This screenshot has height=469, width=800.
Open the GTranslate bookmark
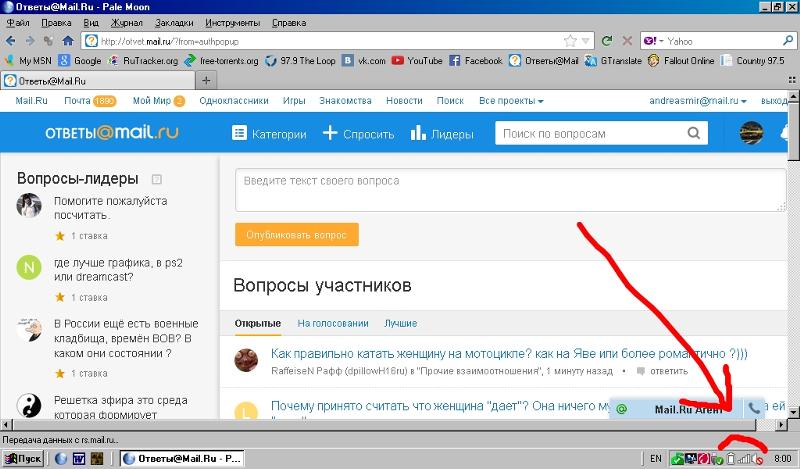click(613, 61)
